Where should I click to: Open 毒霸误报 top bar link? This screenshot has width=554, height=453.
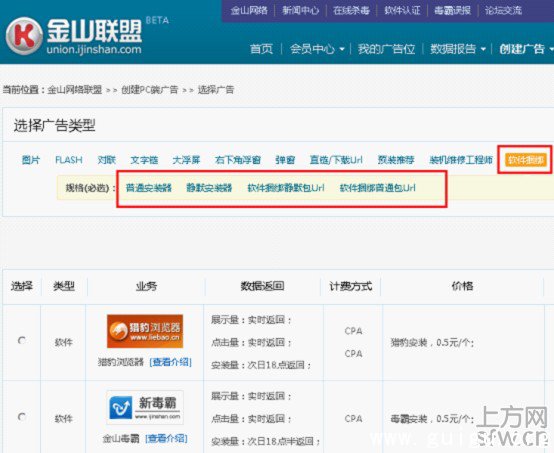(453, 10)
